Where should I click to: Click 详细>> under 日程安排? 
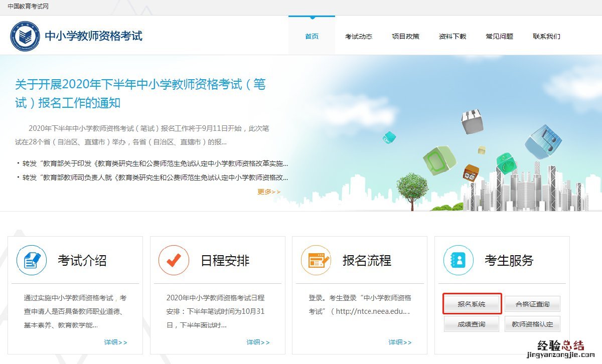(x=258, y=342)
